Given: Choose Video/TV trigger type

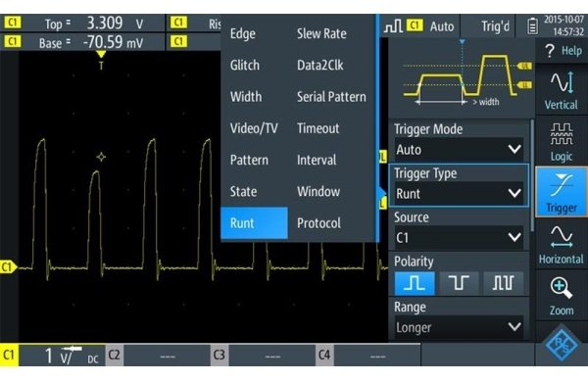Looking at the screenshot, I should 254,128.
